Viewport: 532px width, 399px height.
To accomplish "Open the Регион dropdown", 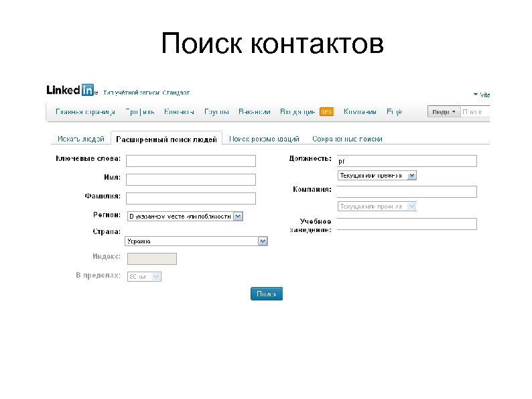I will 185,217.
